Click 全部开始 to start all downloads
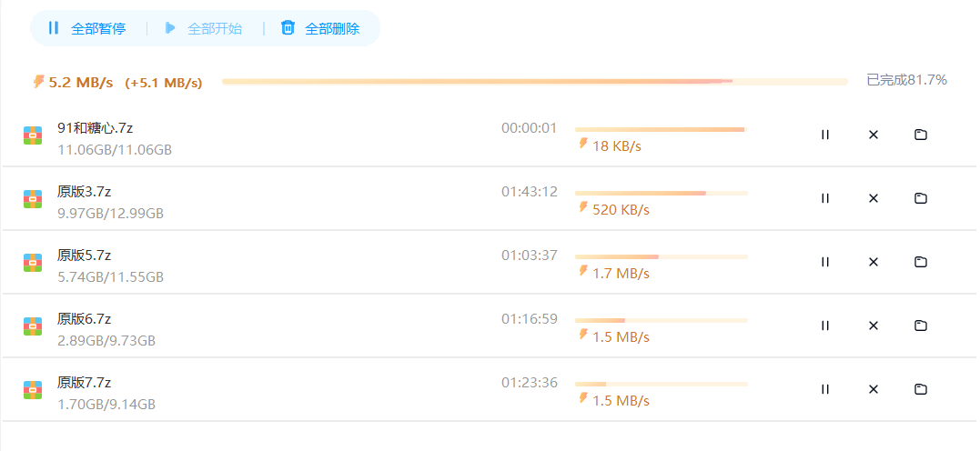 (203, 28)
